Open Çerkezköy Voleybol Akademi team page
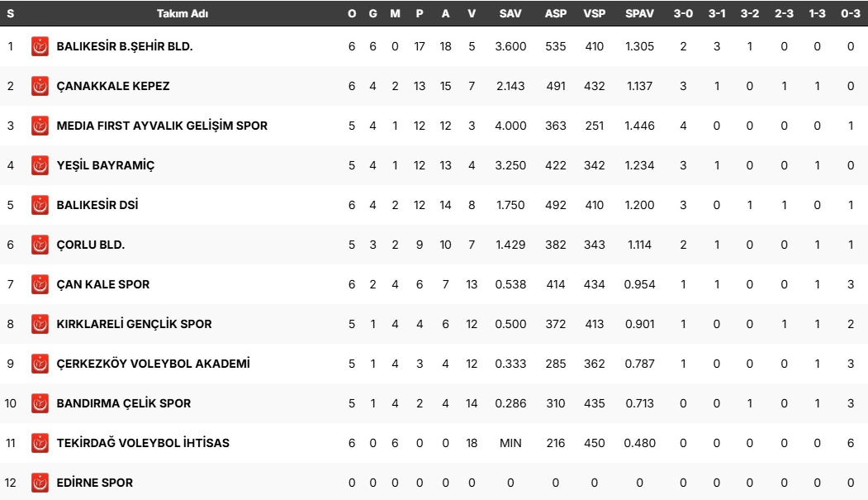The height and width of the screenshot is (500, 868). point(153,364)
